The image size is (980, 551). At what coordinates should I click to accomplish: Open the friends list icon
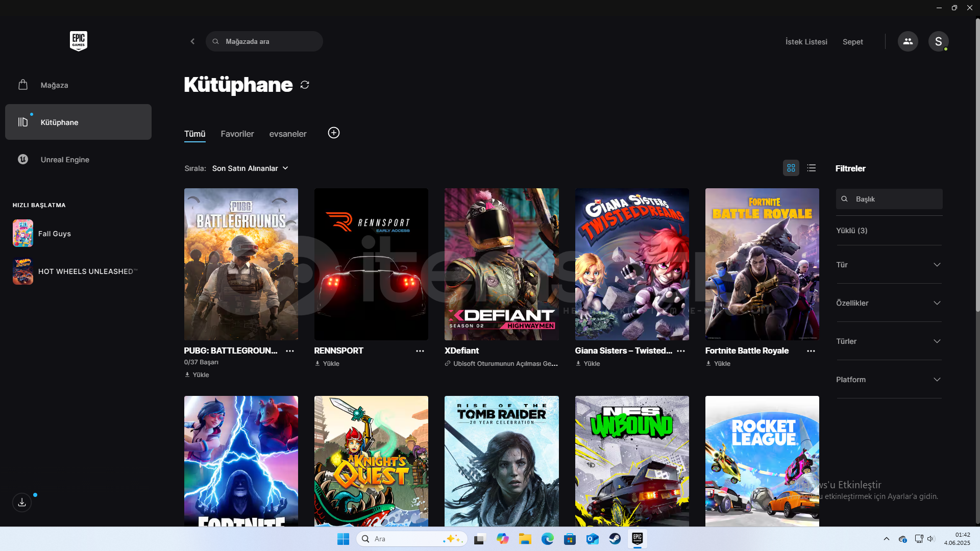coord(908,41)
